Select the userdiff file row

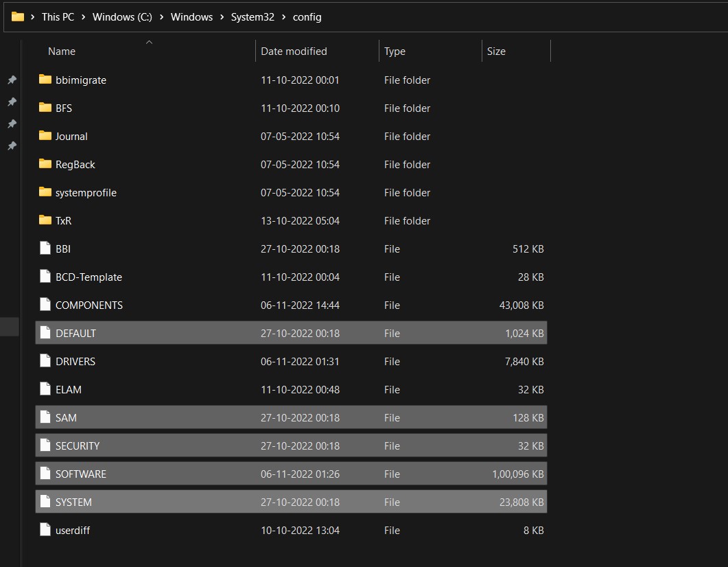[73, 530]
